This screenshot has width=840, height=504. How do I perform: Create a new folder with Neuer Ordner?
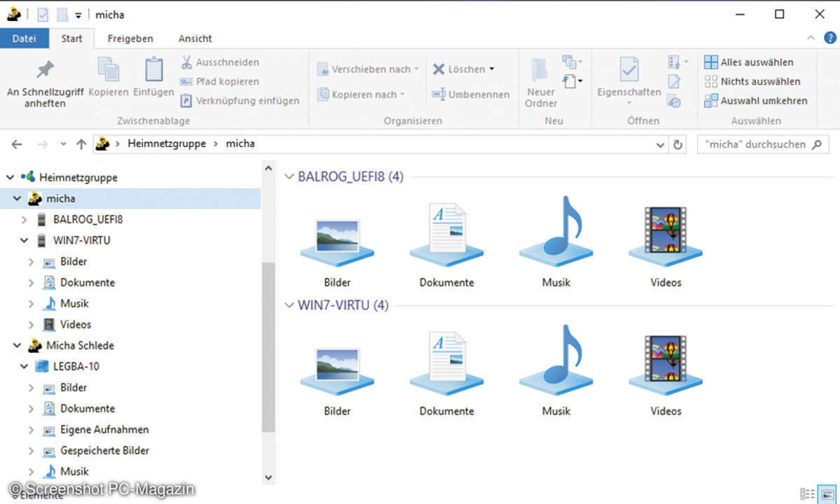coord(541,83)
